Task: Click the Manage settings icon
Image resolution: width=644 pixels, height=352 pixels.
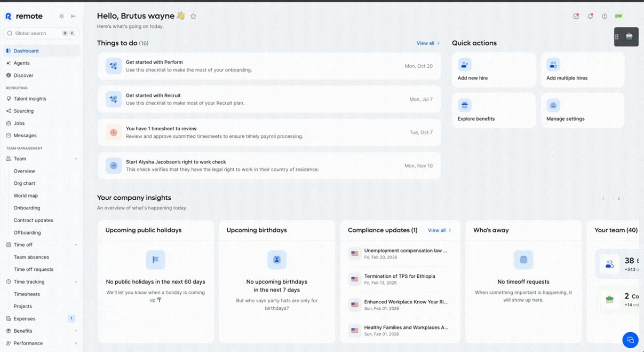Action: [553, 105]
